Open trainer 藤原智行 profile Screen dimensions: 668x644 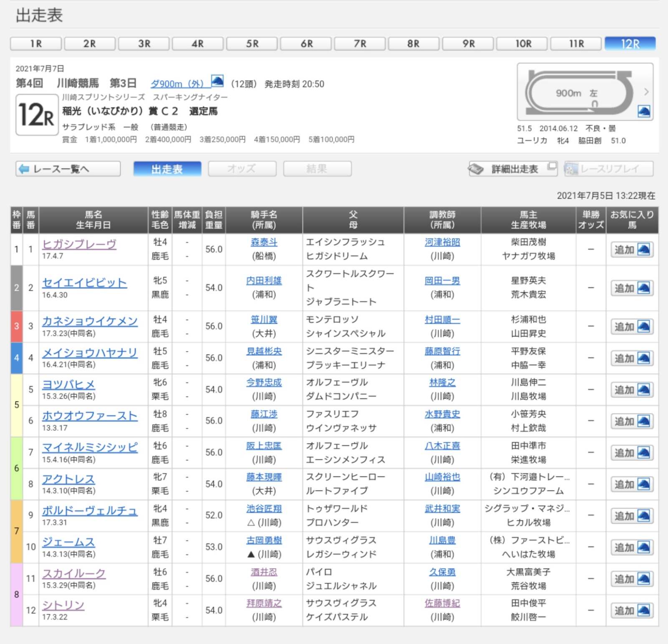point(443,351)
